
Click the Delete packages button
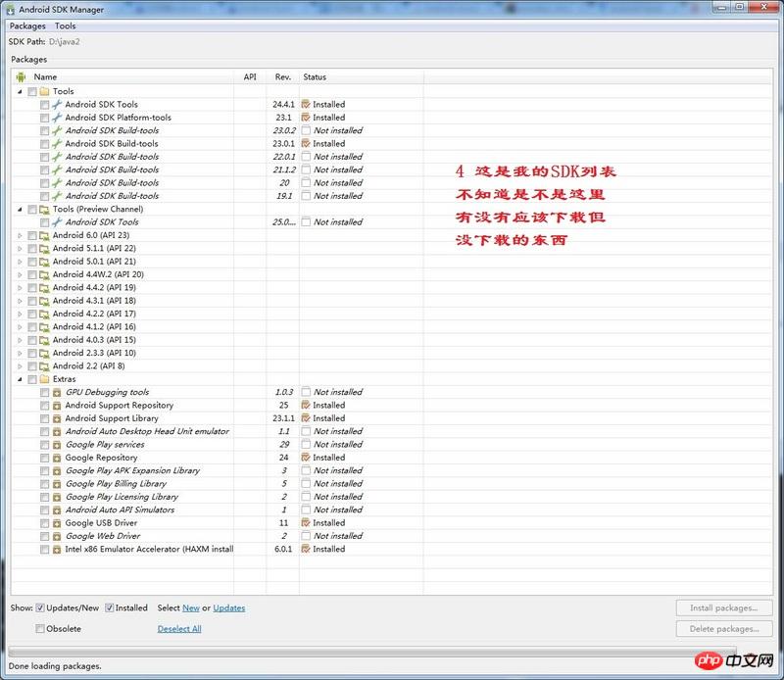pos(724,629)
